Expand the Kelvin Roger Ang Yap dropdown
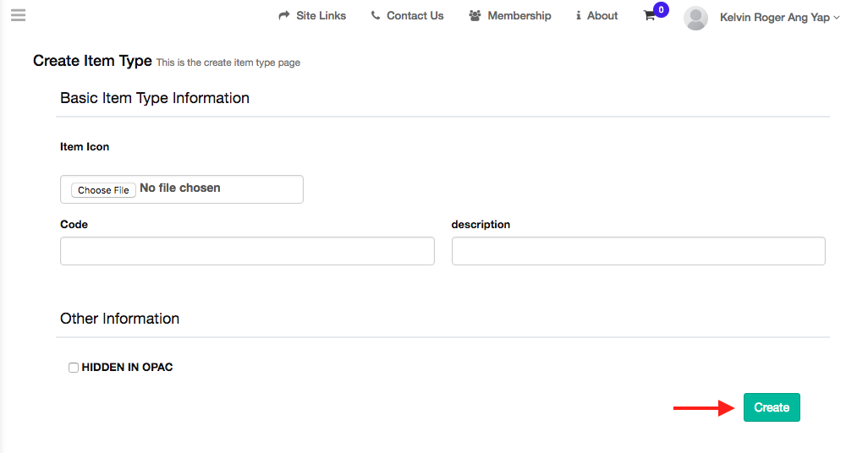Screen dimensions: 868x453 coord(780,17)
